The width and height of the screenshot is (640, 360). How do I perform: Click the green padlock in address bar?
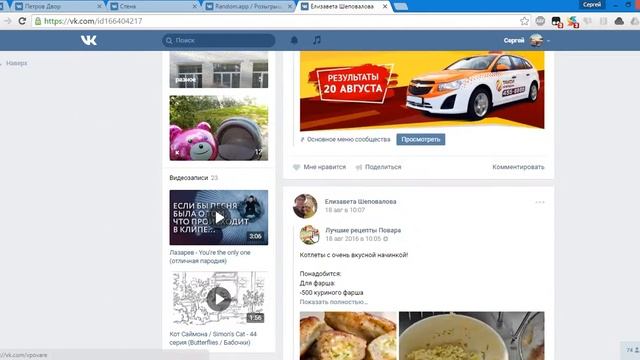(x=38, y=21)
